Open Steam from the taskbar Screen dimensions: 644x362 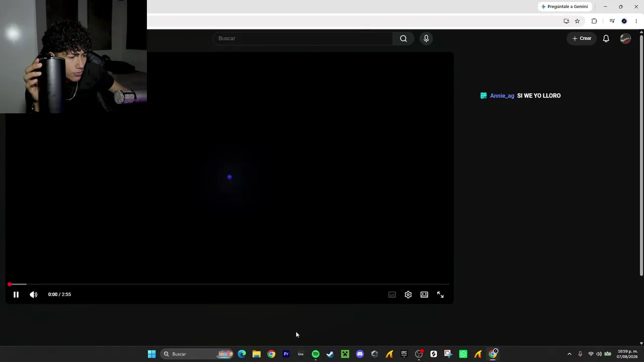(x=330, y=354)
